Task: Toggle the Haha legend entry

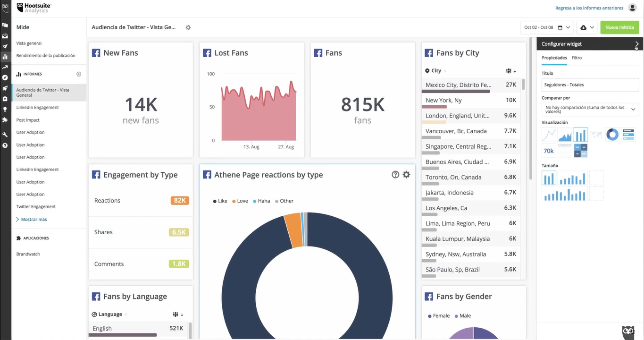Action: 261,201
